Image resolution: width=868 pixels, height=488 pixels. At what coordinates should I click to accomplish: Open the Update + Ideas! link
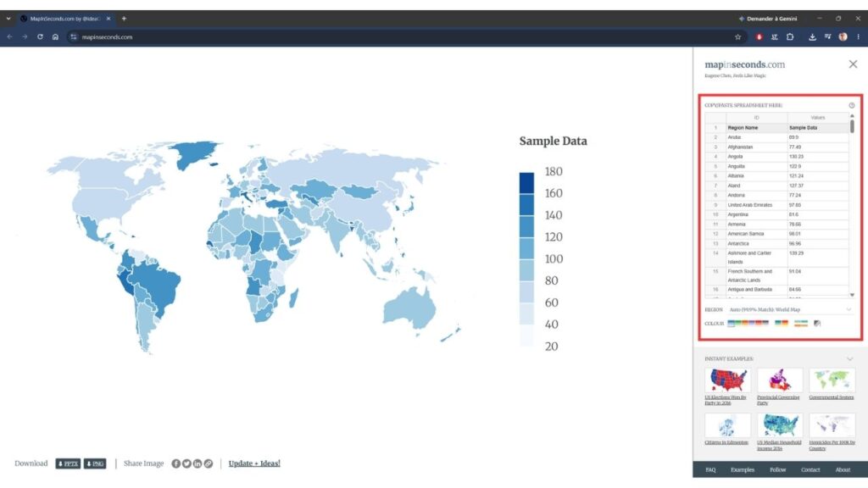tap(254, 463)
